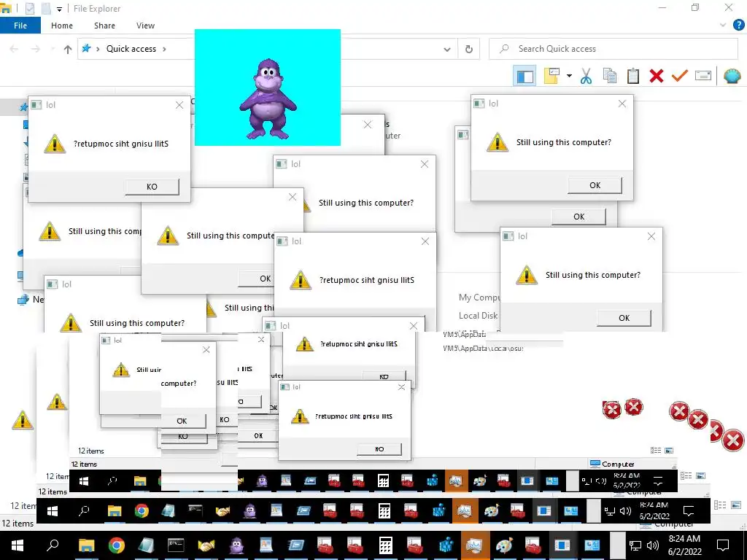This screenshot has height=560, width=747.
Task: Open Google Chrome from the bottom taskbar
Action: 116,545
